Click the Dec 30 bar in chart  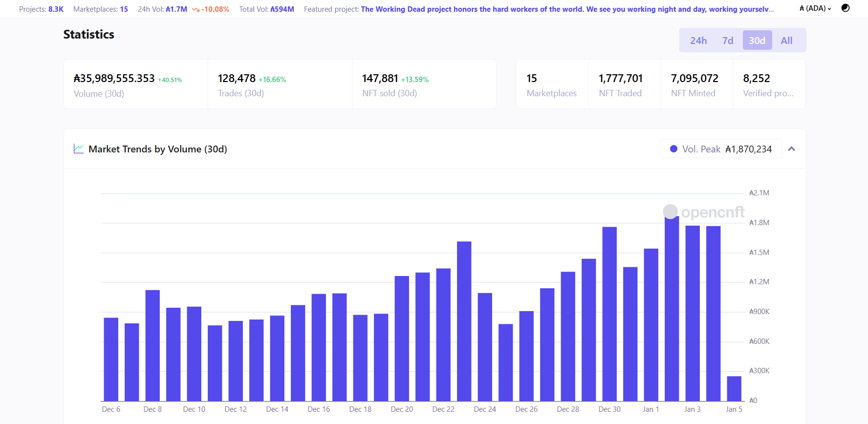click(609, 314)
